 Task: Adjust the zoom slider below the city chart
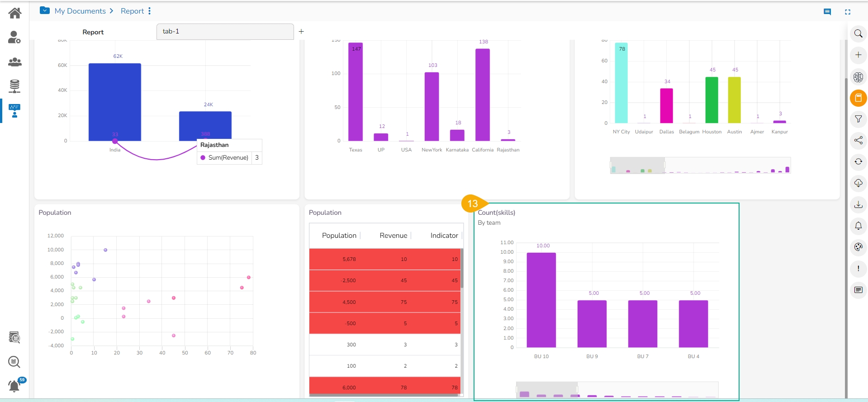700,166
